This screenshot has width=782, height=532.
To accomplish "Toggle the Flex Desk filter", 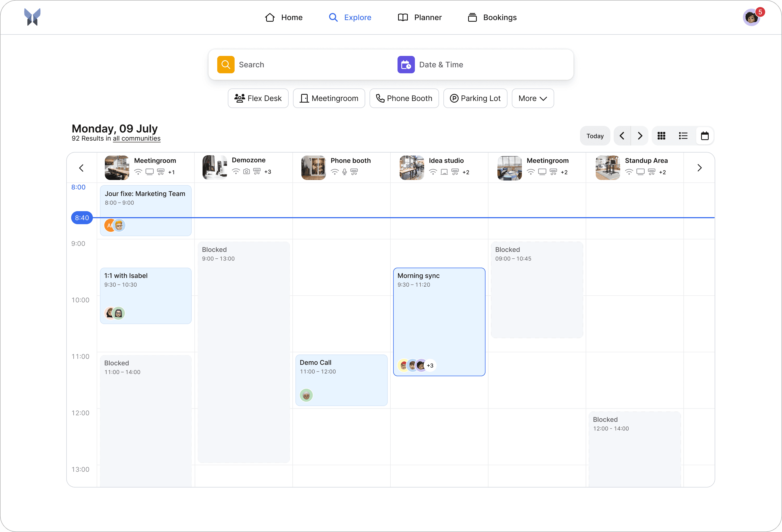I will tap(258, 98).
